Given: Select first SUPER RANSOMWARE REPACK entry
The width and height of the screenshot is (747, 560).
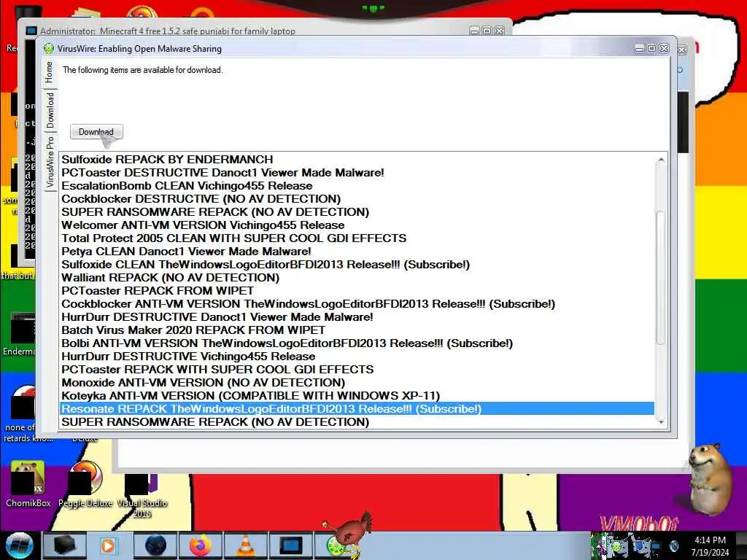Looking at the screenshot, I should pos(357,212).
